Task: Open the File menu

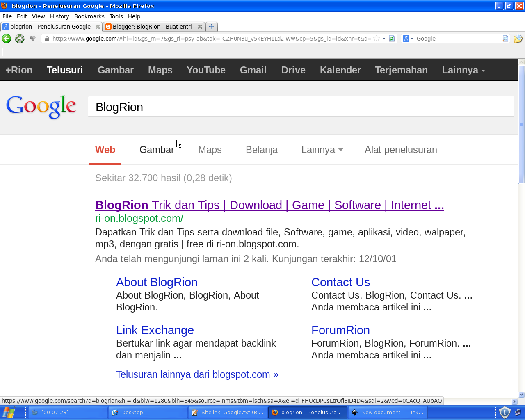Action: (7, 16)
